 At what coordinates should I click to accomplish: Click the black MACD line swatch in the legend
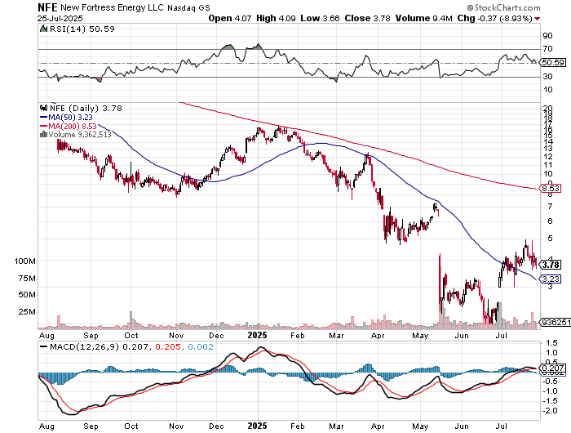click(43, 347)
